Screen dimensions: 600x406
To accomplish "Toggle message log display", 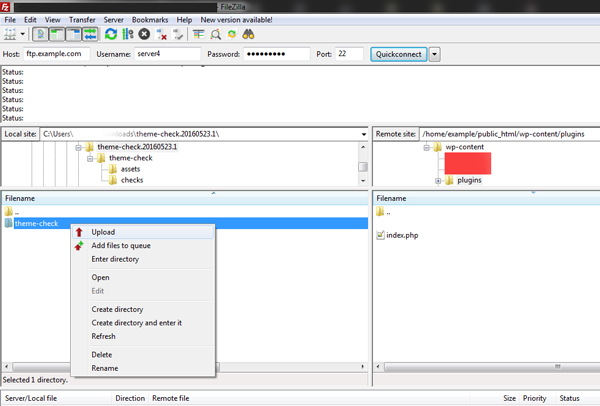I will coord(40,34).
